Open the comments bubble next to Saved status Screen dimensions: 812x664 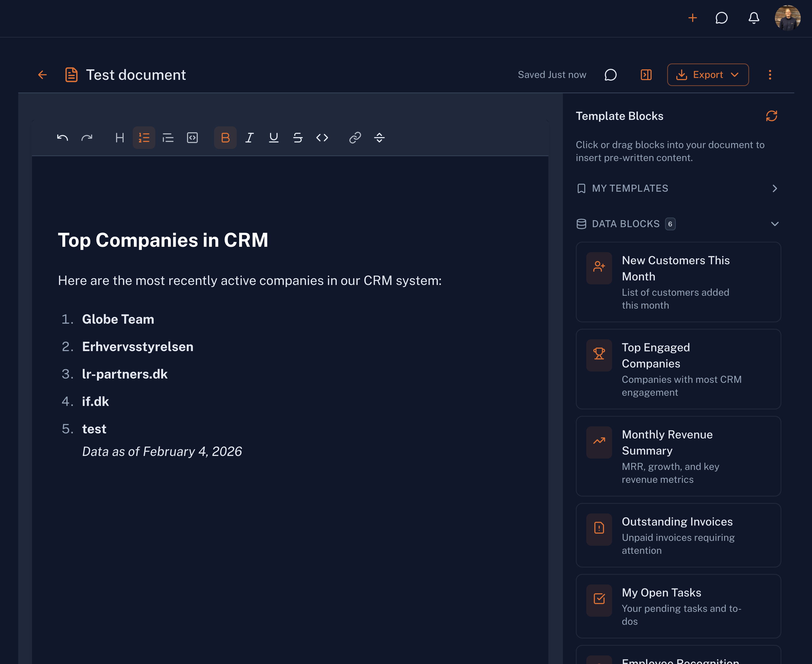pos(610,74)
